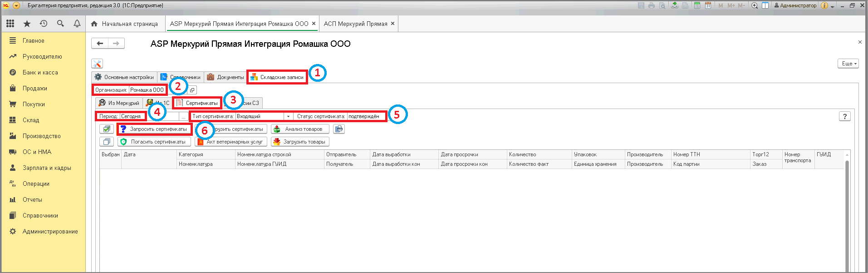Click the select-all checkmarks icon button
868x273 pixels.
[x=107, y=129]
